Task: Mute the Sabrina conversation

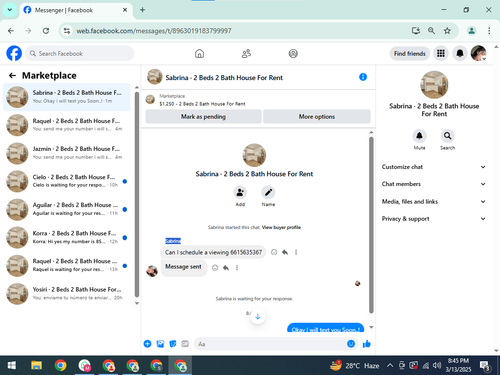Action: click(419, 136)
